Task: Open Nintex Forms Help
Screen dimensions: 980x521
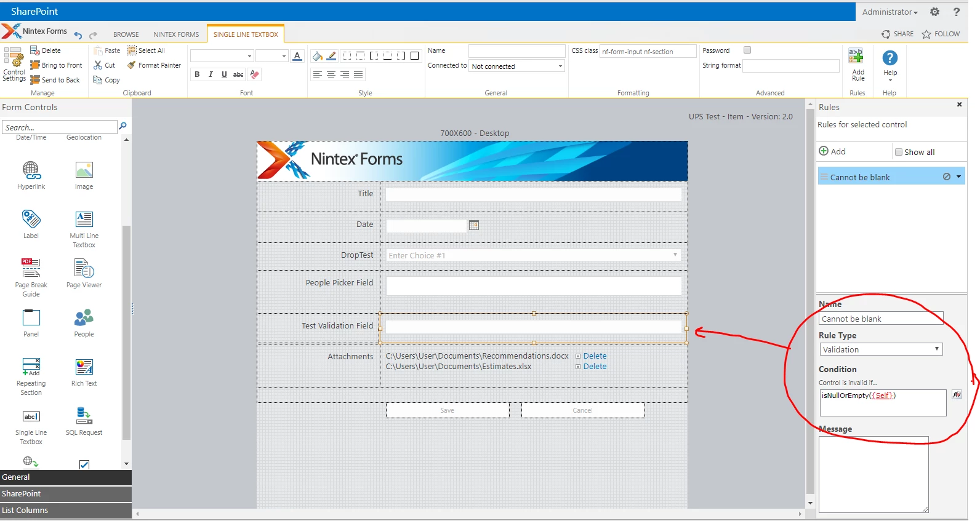Action: (x=890, y=65)
